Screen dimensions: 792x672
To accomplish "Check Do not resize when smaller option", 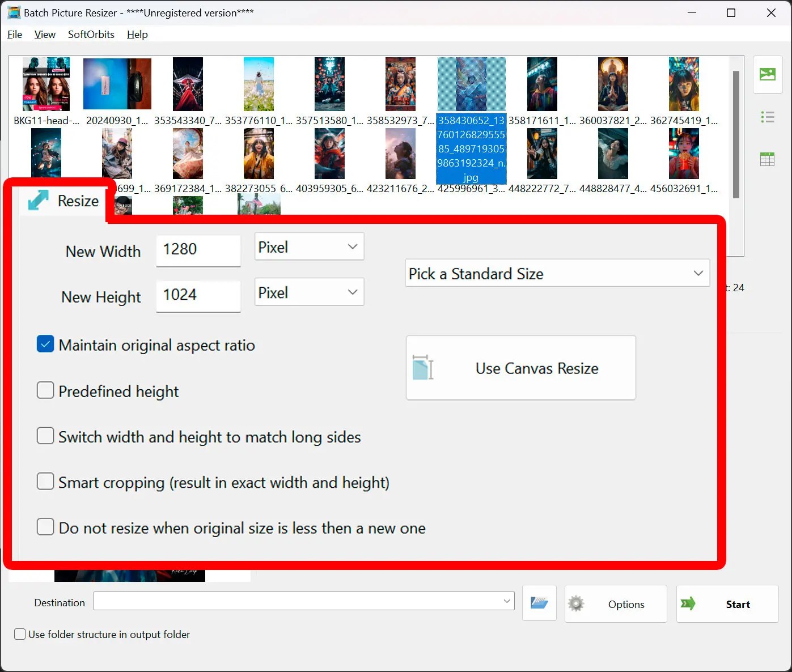I will click(x=45, y=527).
